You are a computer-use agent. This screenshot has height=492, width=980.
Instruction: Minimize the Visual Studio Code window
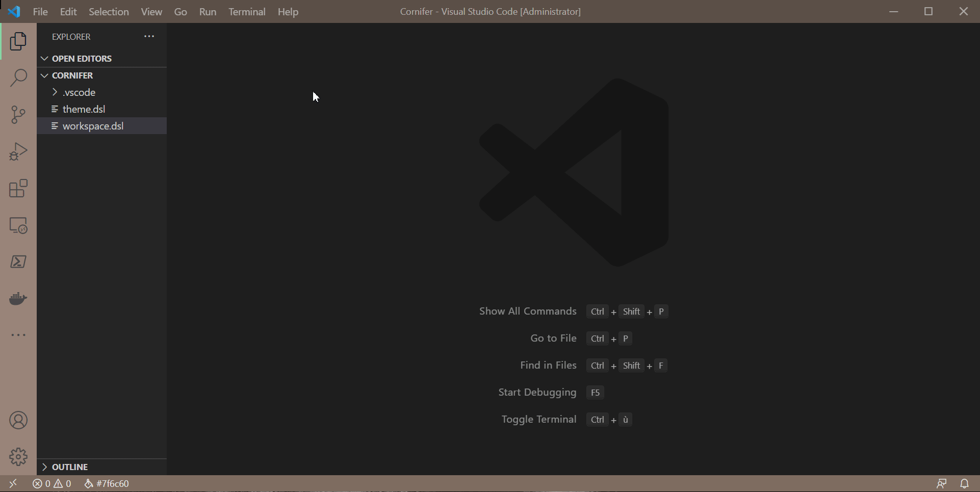(x=893, y=11)
